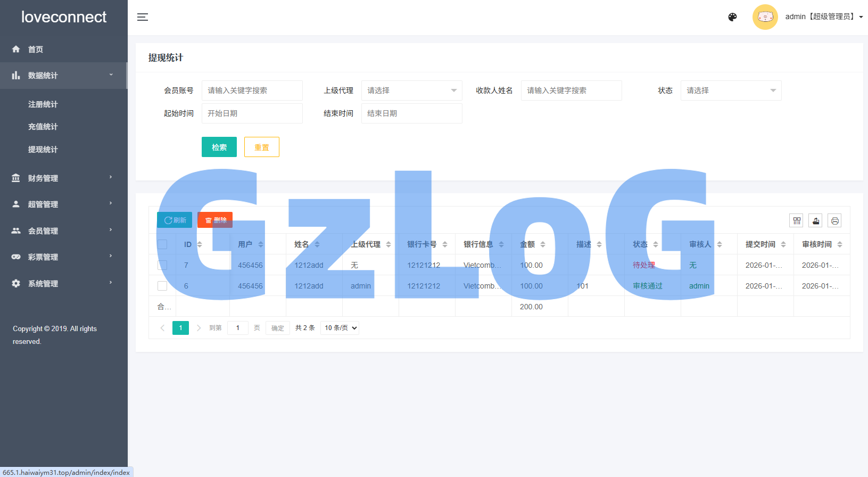This screenshot has width=868, height=477.
Task: Click the green 检索 search button
Action: pos(219,147)
